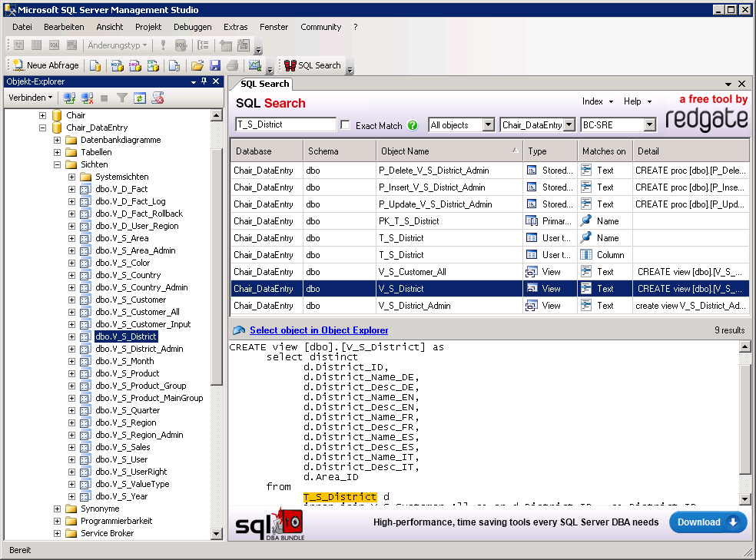756x560 pixels.
Task: Click the stop icon in Object Explorer toolbar
Action: [104, 98]
